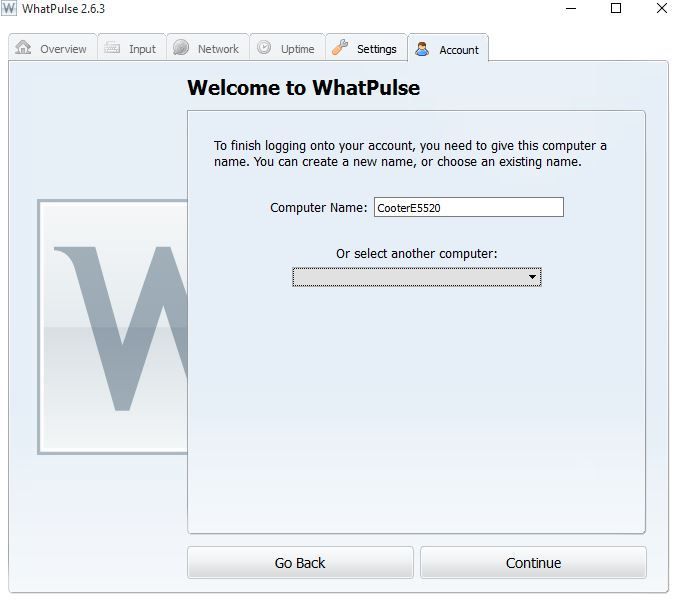Click the Go Back button
Viewport: 679px width, 607px height.
[300, 562]
